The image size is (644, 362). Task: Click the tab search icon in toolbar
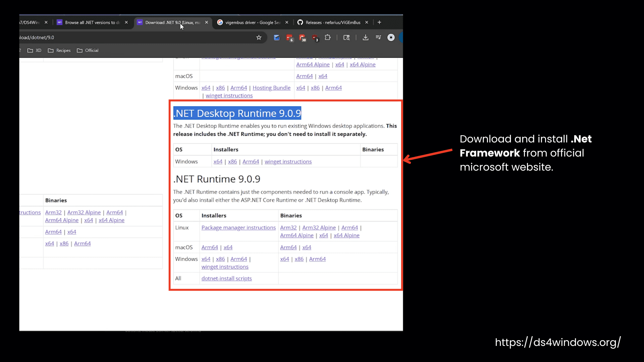346,38
